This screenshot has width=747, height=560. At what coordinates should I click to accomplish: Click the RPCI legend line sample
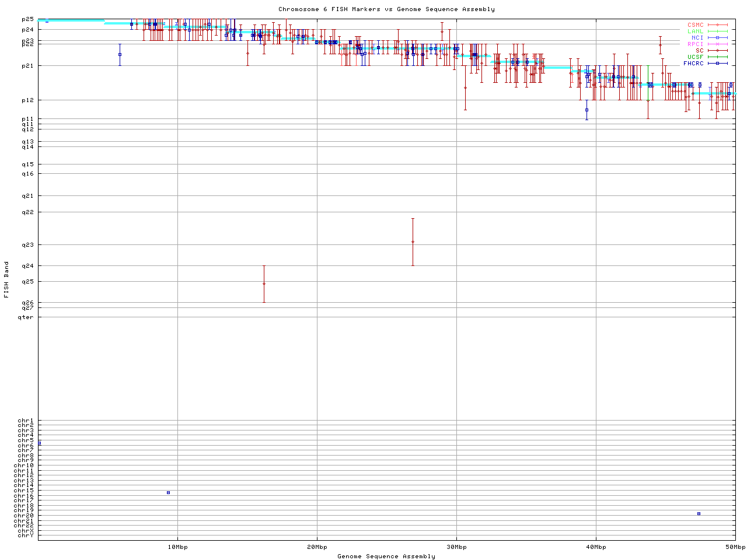point(717,44)
